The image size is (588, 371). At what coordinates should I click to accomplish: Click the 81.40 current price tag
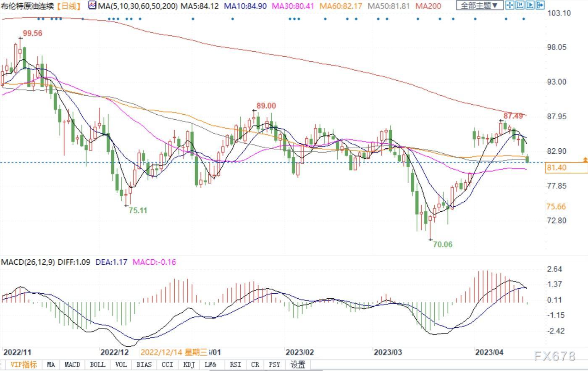coord(566,168)
